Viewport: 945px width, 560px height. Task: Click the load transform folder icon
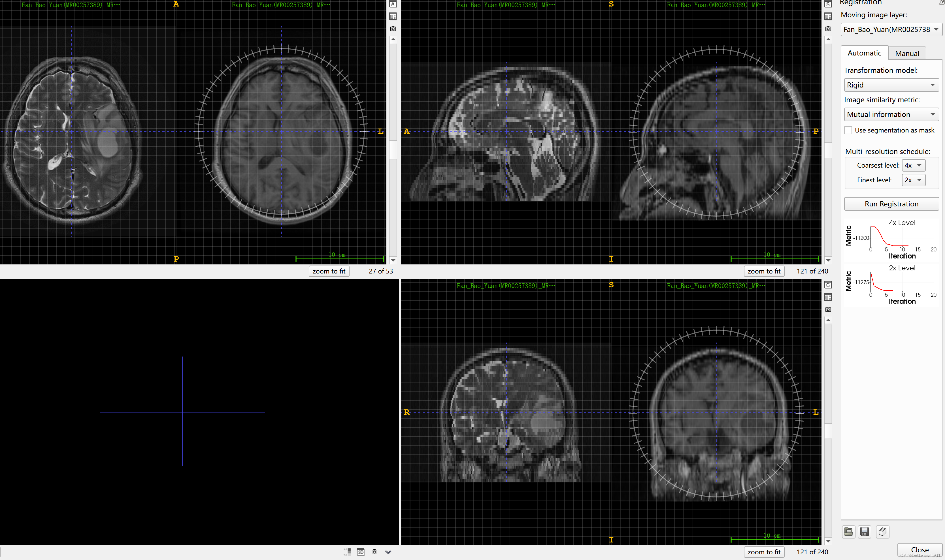[x=848, y=532]
